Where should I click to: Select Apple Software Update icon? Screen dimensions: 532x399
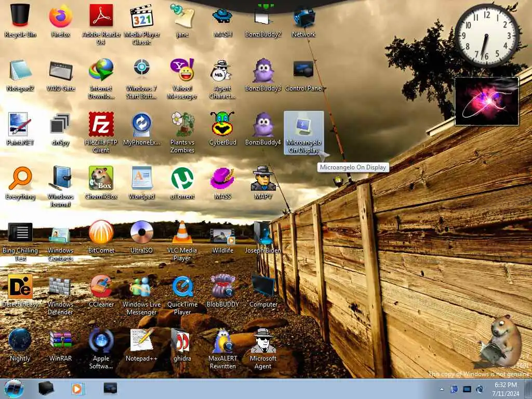(101, 349)
